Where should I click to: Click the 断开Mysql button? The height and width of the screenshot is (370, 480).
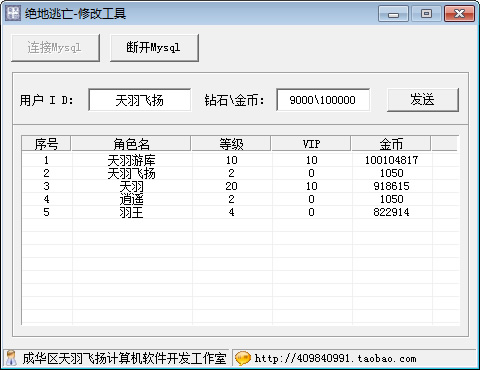tap(154, 48)
